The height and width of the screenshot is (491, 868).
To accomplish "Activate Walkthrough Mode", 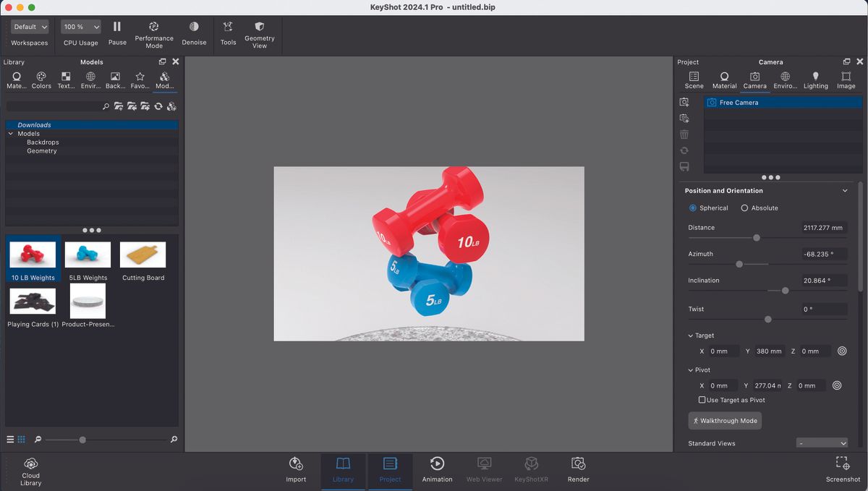I will pyautogui.click(x=725, y=420).
